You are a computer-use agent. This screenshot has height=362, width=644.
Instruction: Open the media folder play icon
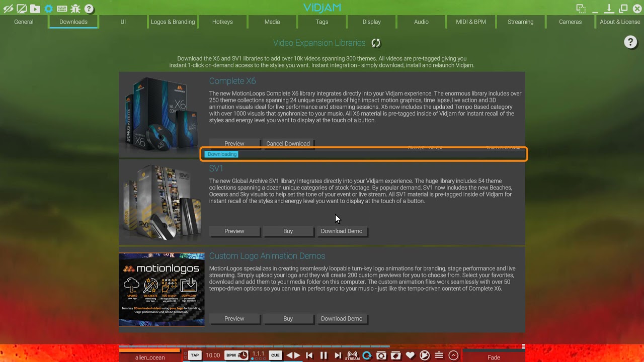point(35,9)
